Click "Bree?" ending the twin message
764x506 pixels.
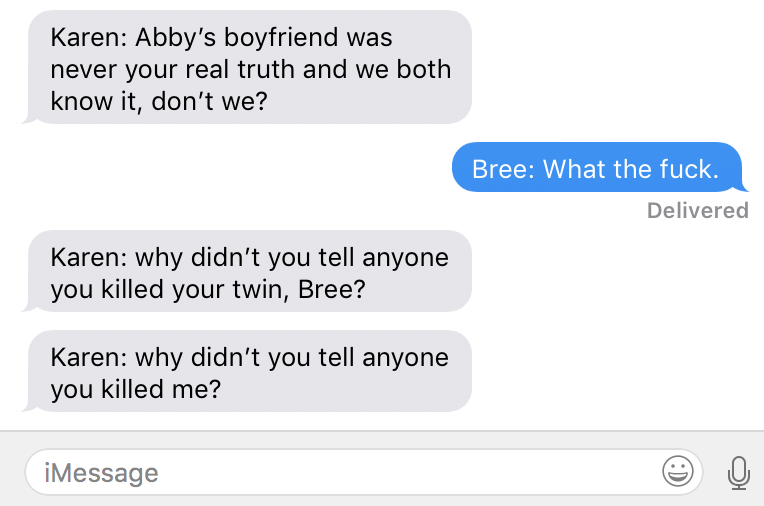coord(331,290)
